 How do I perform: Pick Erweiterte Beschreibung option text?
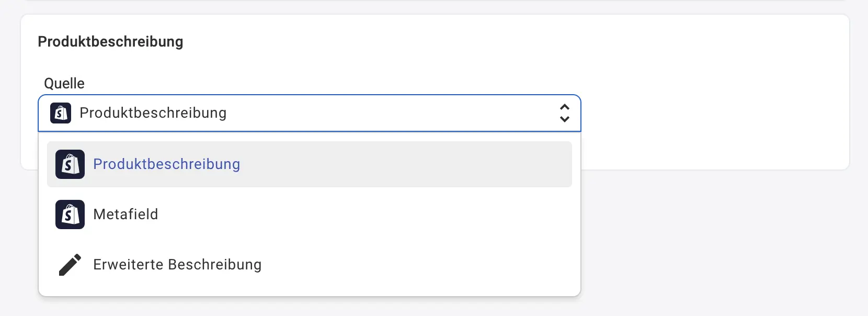(x=177, y=265)
